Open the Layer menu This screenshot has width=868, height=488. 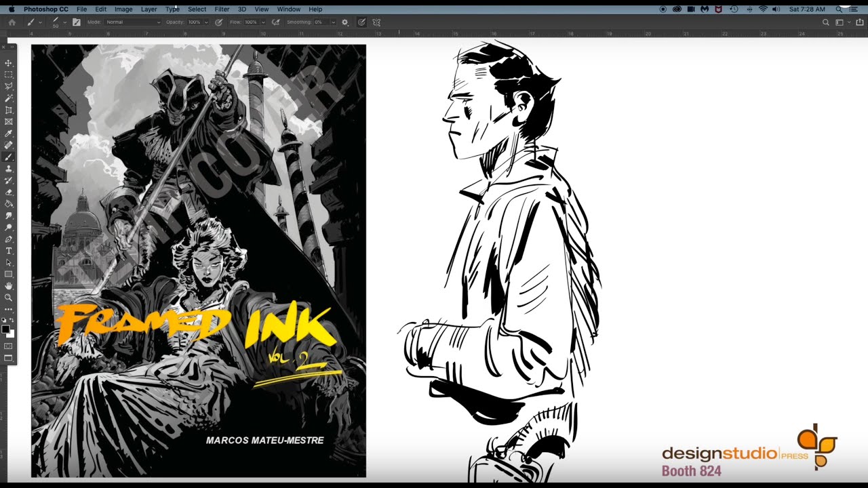149,9
